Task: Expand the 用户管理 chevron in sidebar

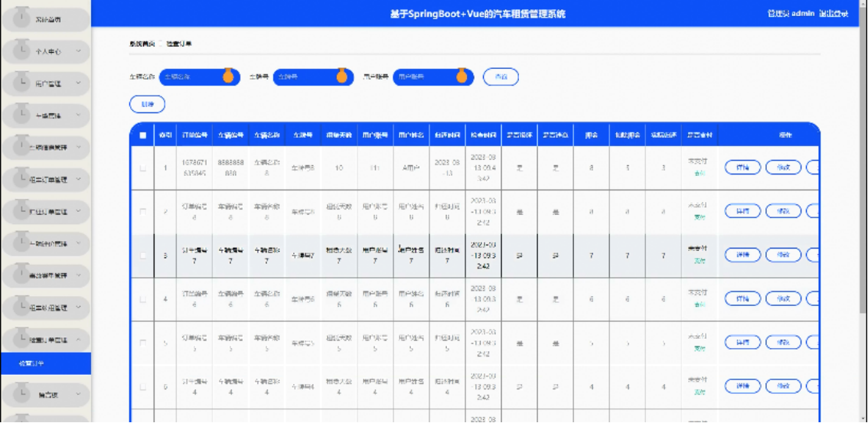Action: (x=78, y=83)
